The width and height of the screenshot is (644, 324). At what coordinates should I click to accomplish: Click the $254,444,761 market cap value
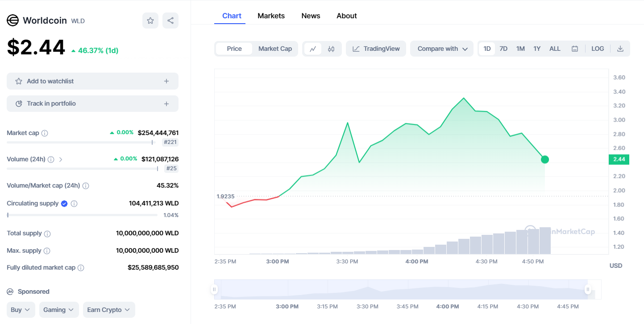[158, 133]
